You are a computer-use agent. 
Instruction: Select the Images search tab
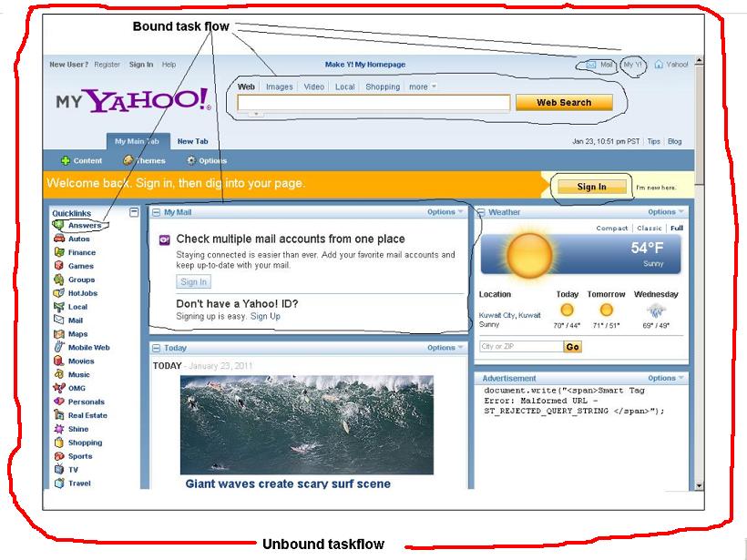click(x=279, y=87)
